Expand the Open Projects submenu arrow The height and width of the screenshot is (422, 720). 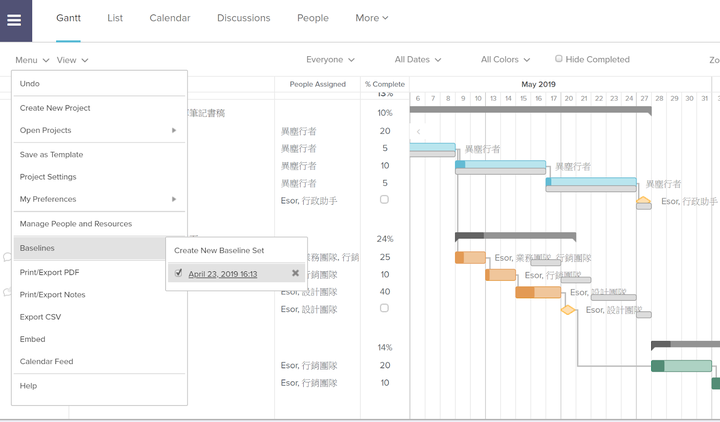click(174, 130)
